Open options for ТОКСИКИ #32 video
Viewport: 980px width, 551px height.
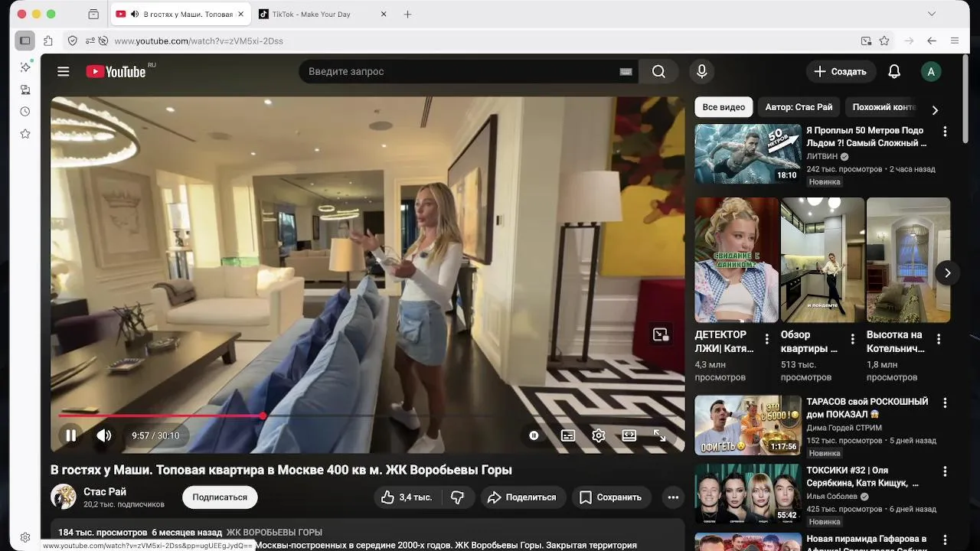coord(945,471)
